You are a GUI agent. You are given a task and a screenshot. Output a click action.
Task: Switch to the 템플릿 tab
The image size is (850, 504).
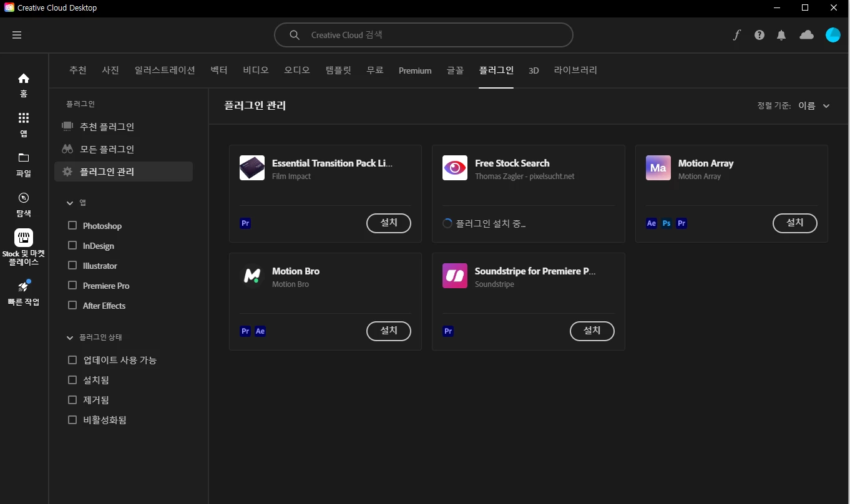(338, 70)
